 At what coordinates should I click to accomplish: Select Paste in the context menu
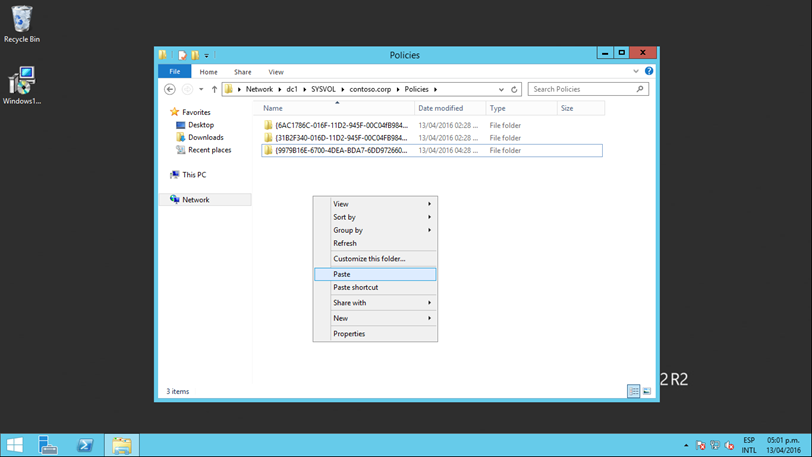[x=375, y=274]
